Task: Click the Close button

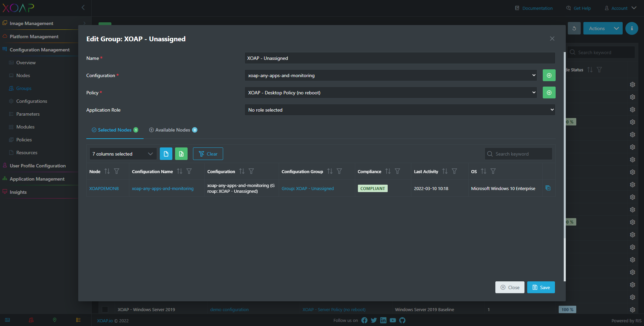Action: [x=510, y=287]
